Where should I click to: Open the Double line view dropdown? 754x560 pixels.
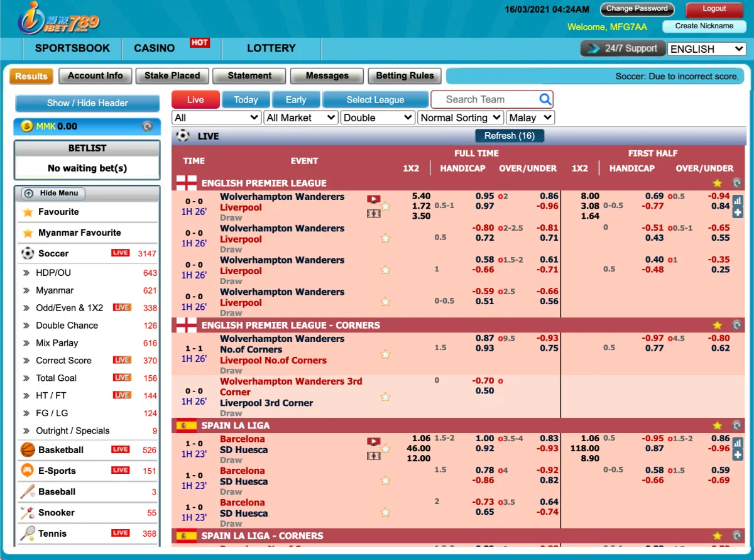pyautogui.click(x=378, y=118)
